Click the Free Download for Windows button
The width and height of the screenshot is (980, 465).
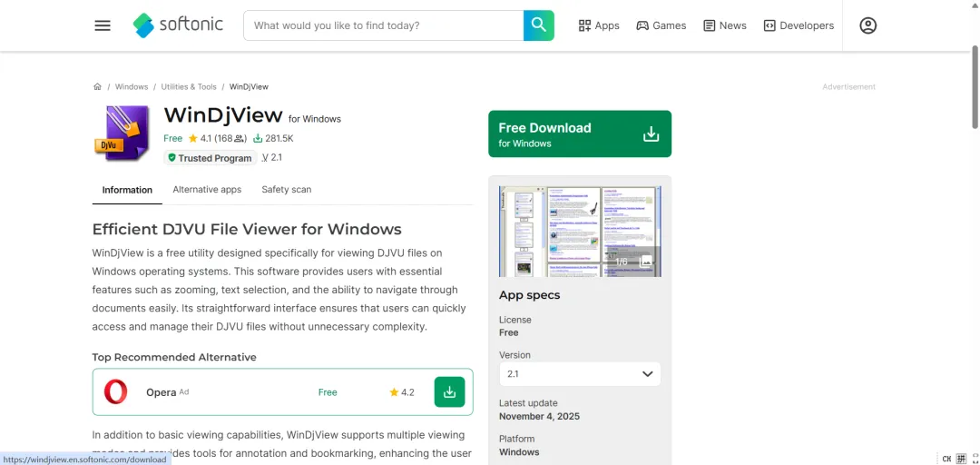click(x=580, y=134)
